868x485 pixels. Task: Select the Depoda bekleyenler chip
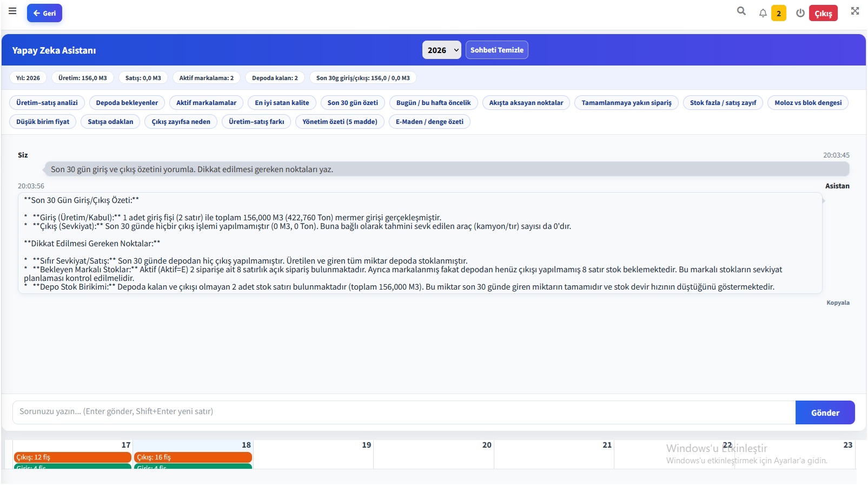click(127, 103)
